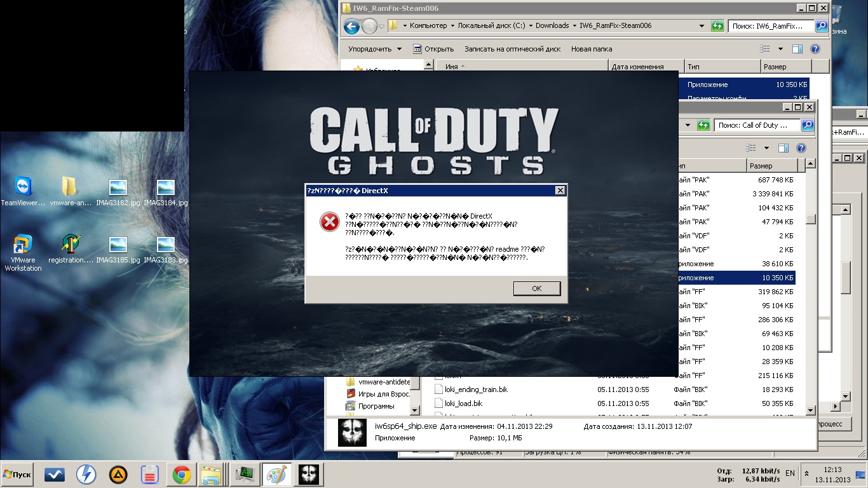This screenshot has height=488, width=868.
Task: Expand arrow after Компьютер breadcrumb
Action: tap(452, 26)
